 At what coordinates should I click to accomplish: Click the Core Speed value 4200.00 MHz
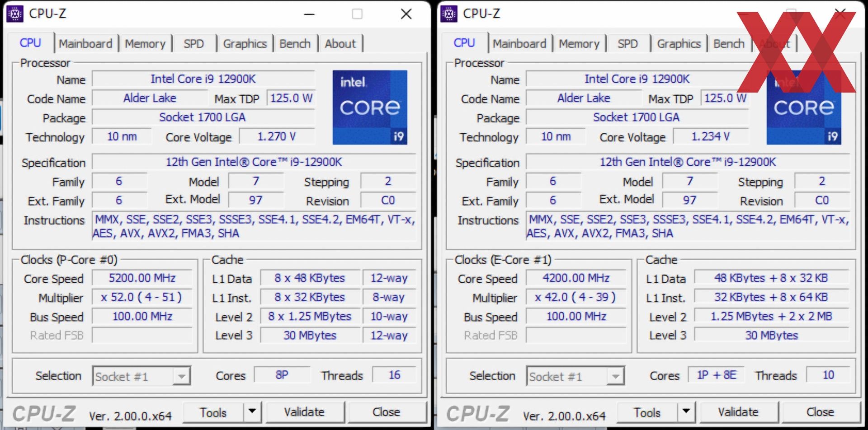click(x=576, y=278)
